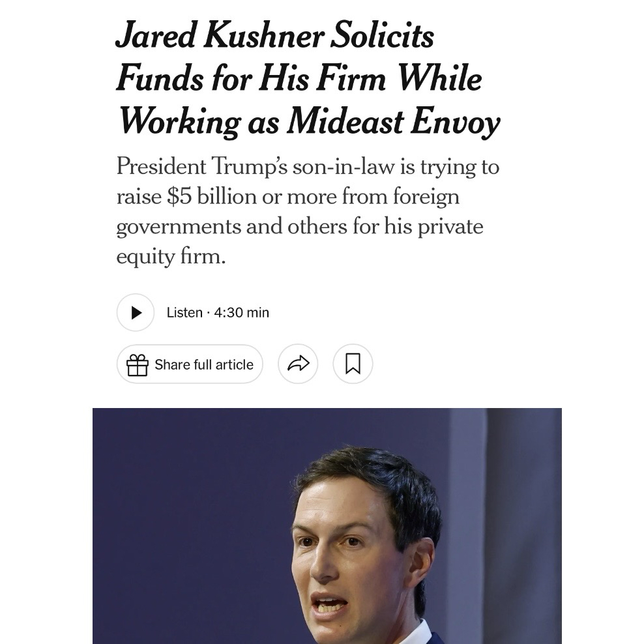Click the '4:30 min' audio duration
This screenshot has height=644, width=644.
click(x=241, y=313)
